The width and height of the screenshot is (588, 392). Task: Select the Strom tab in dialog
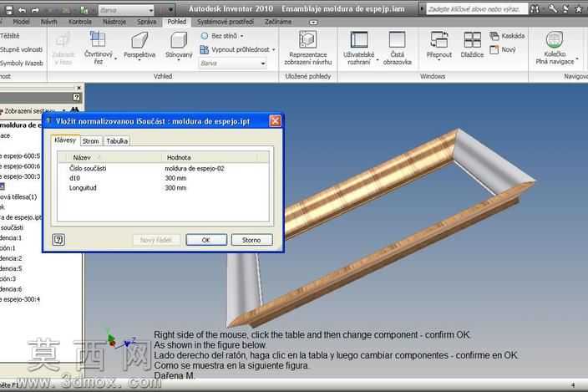point(91,141)
